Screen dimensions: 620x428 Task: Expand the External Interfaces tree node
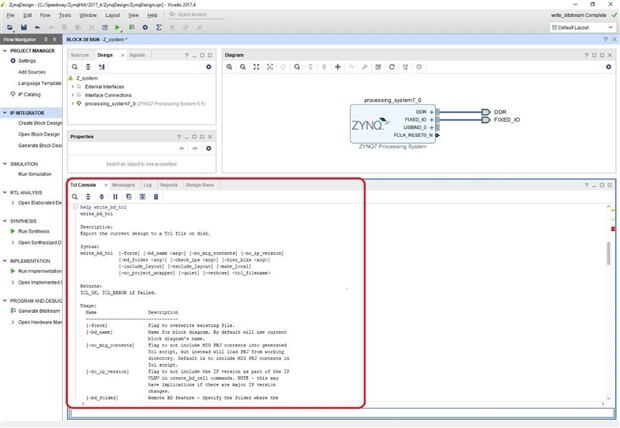[79, 86]
